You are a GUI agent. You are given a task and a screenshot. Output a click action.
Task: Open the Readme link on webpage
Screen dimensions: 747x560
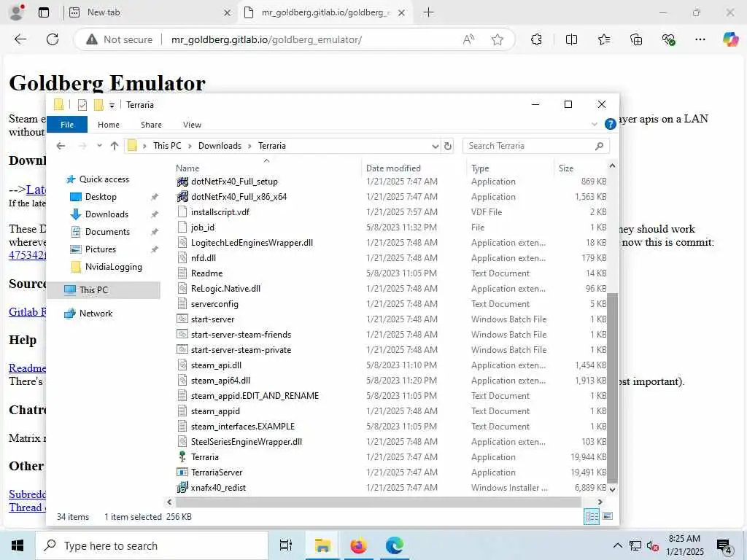pyautogui.click(x=27, y=368)
